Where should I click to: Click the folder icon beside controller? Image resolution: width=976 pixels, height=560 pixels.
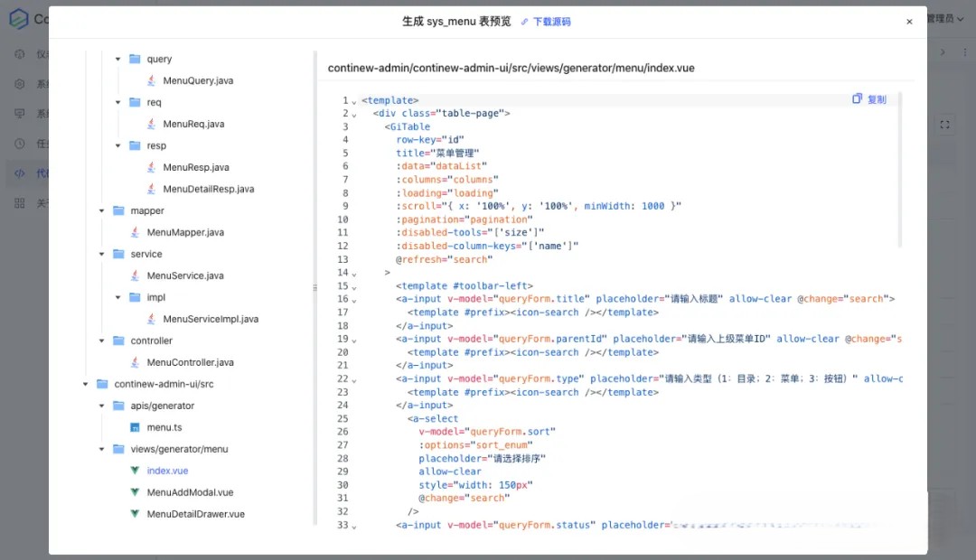tap(119, 341)
